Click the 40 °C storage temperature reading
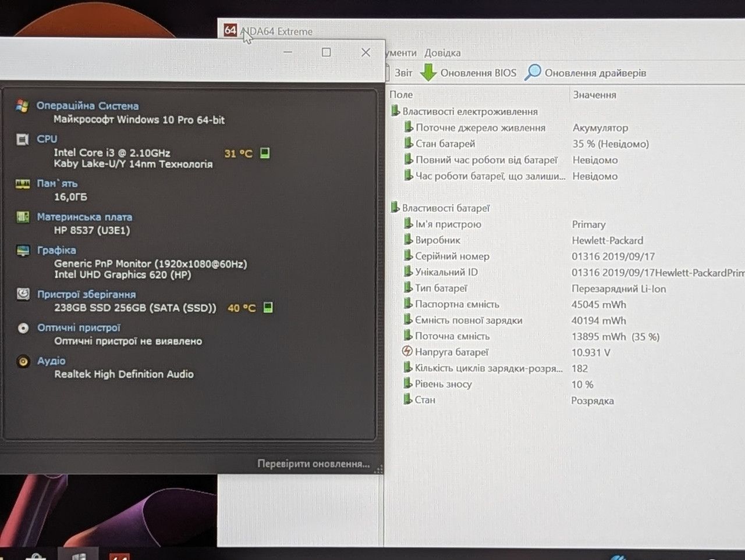Image resolution: width=745 pixels, height=560 pixels. [x=242, y=308]
